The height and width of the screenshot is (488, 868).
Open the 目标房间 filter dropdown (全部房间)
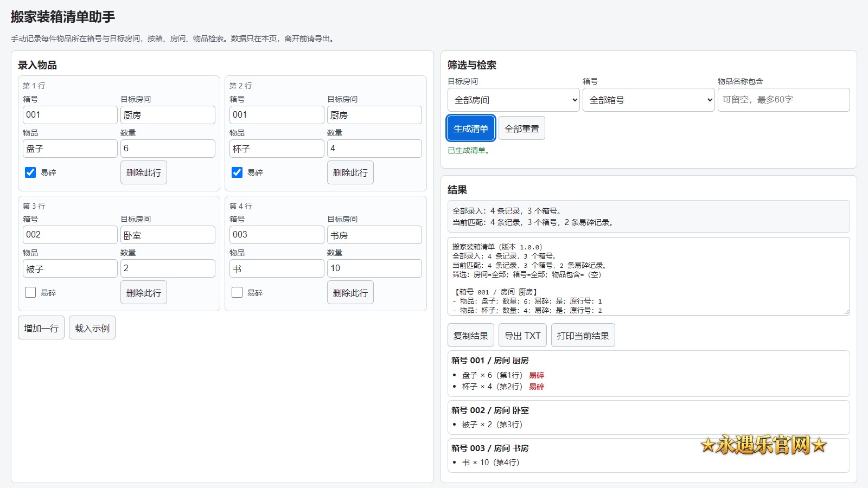pyautogui.click(x=513, y=100)
